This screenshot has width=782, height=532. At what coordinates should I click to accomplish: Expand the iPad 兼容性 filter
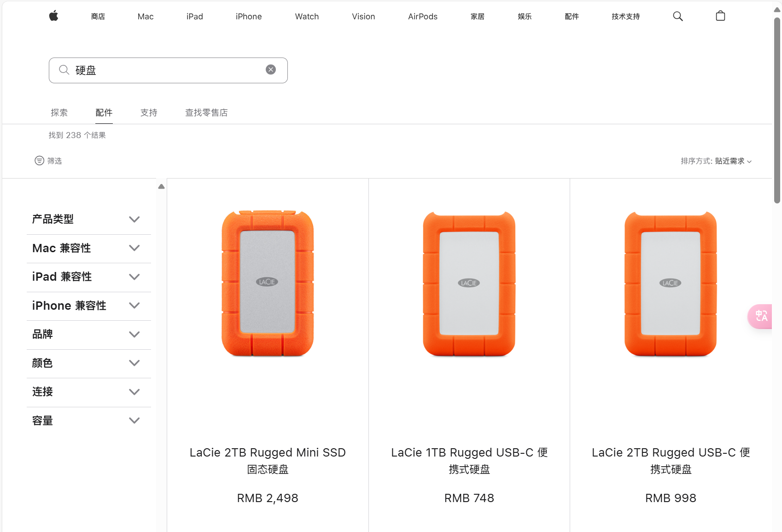click(89, 277)
